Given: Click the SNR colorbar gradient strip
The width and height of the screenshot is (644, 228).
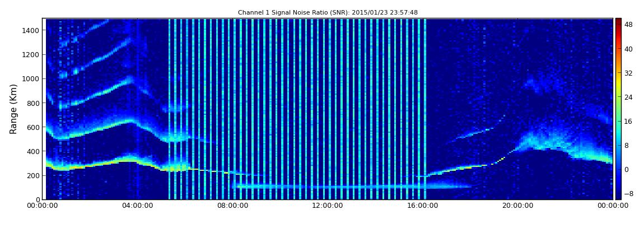Looking at the screenshot, I should (x=619, y=109).
